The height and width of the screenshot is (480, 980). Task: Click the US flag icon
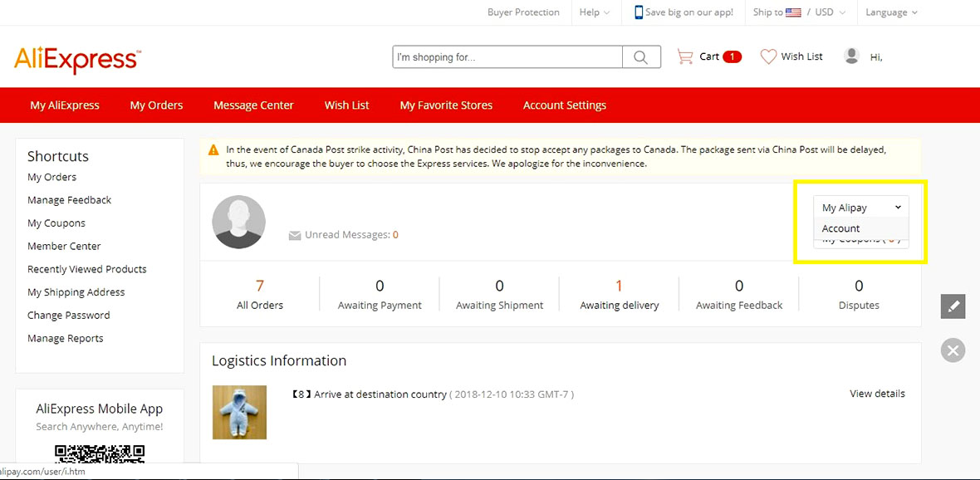tap(793, 12)
